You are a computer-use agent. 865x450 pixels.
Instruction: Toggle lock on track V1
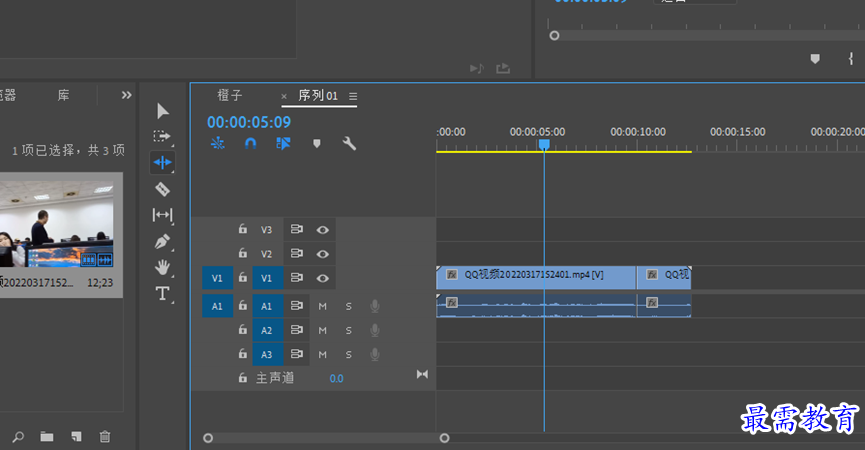pos(243,277)
